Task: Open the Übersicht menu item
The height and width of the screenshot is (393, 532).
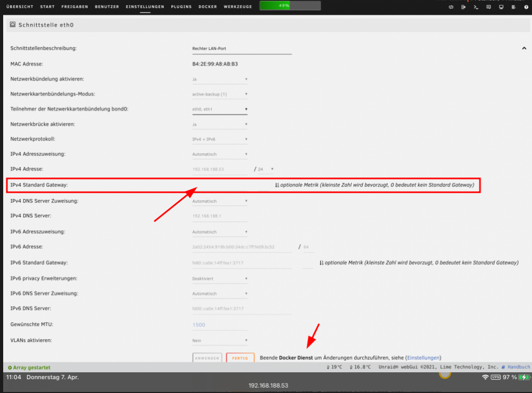Action: [20, 6]
